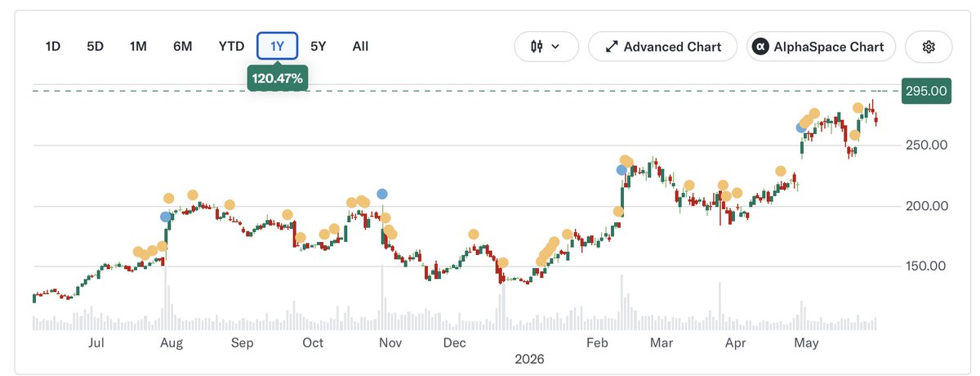
Task: Click the 200.00 axis label
Action: click(x=926, y=206)
